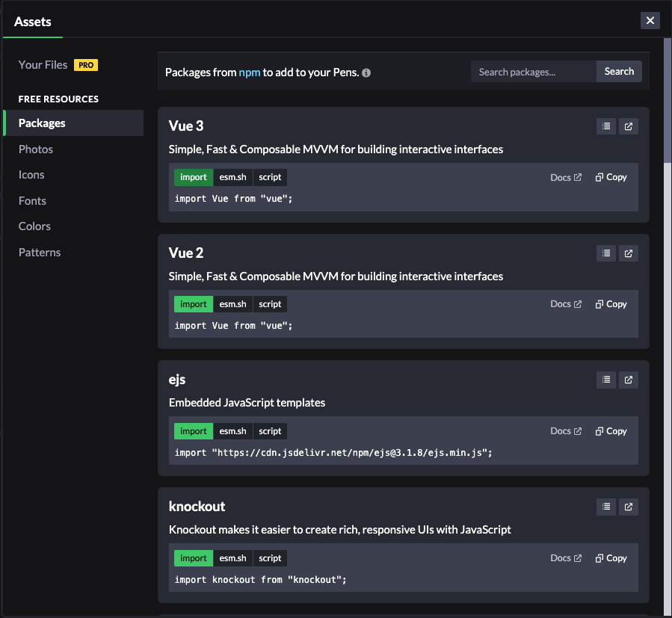The width and height of the screenshot is (672, 618).
Task: Copy the knockout import code
Action: [611, 558]
